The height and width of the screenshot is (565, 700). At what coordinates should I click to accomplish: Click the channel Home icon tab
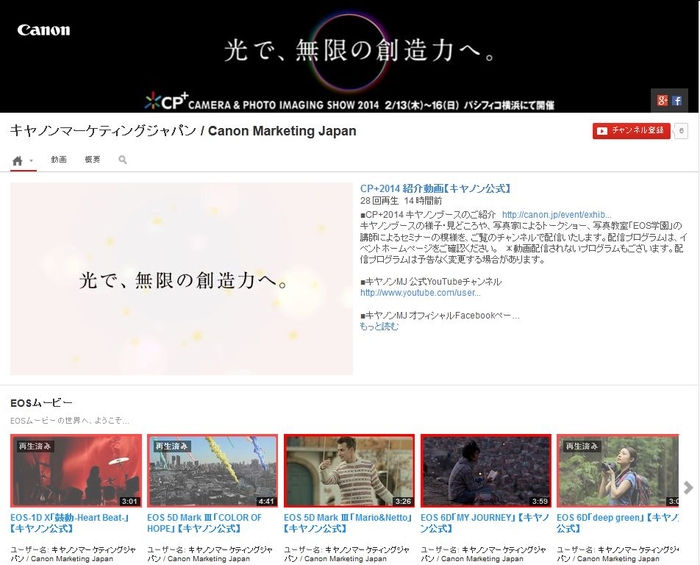click(17, 161)
